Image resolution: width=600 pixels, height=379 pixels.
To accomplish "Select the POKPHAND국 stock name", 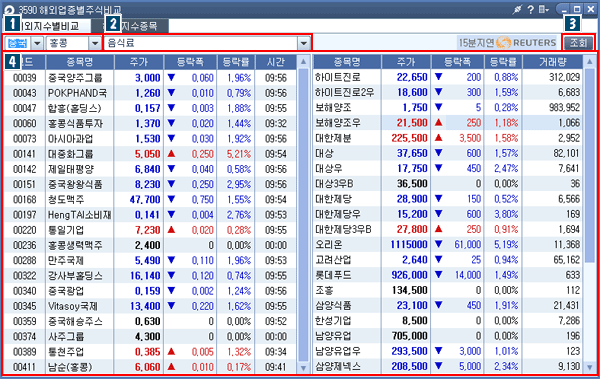I will 77,93.
